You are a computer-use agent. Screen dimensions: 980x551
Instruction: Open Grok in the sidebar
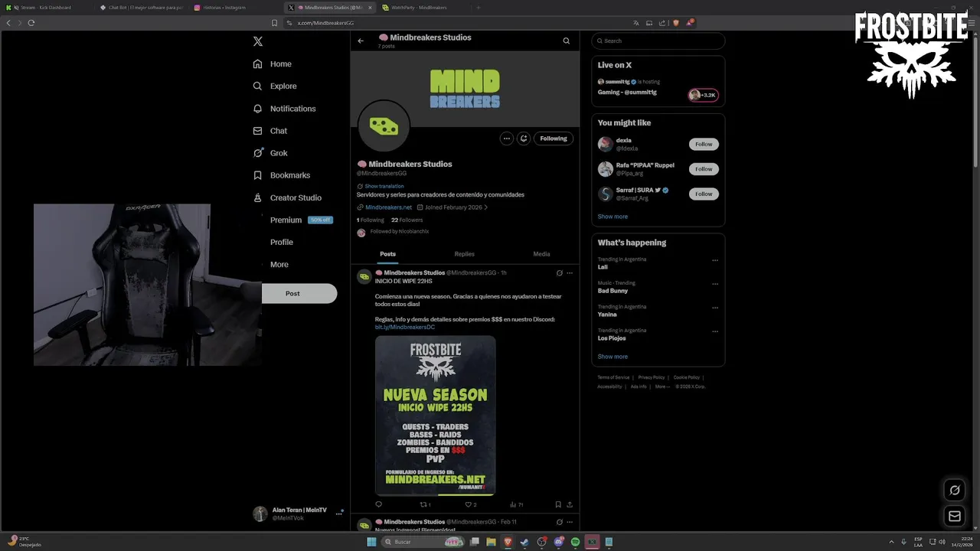coord(269,153)
